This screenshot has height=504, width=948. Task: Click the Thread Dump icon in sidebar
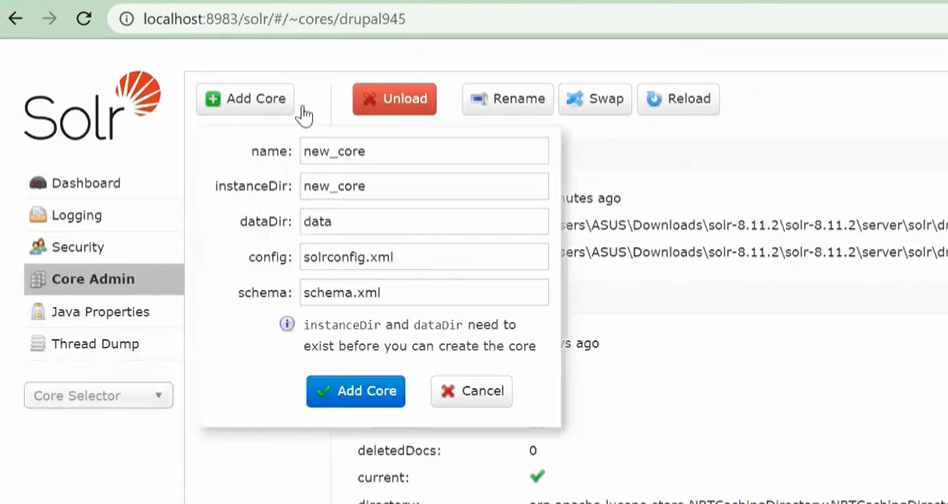click(37, 344)
